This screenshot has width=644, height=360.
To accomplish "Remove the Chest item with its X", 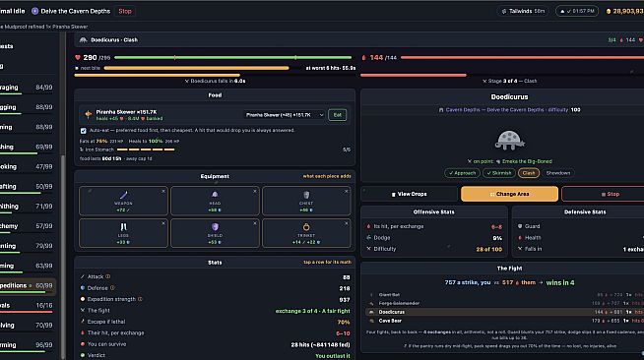I will click(x=347, y=191).
